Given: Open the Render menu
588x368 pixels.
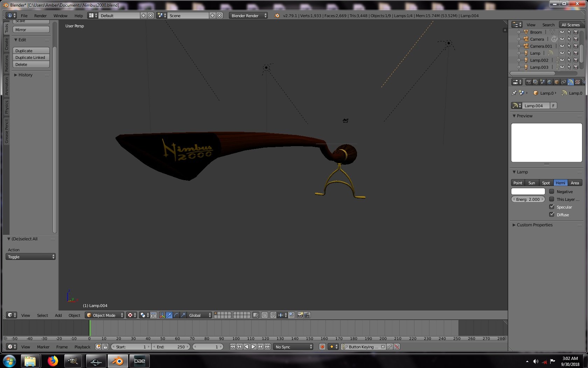Looking at the screenshot, I should (x=40, y=15).
